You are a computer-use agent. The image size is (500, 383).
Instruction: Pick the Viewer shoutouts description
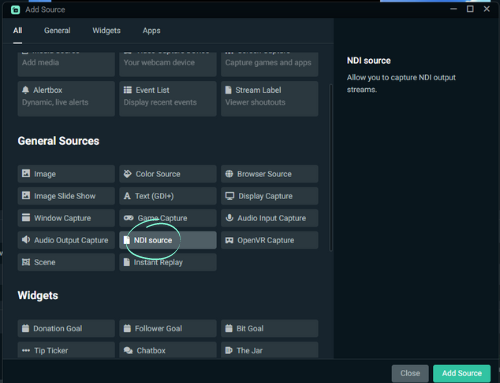(255, 102)
